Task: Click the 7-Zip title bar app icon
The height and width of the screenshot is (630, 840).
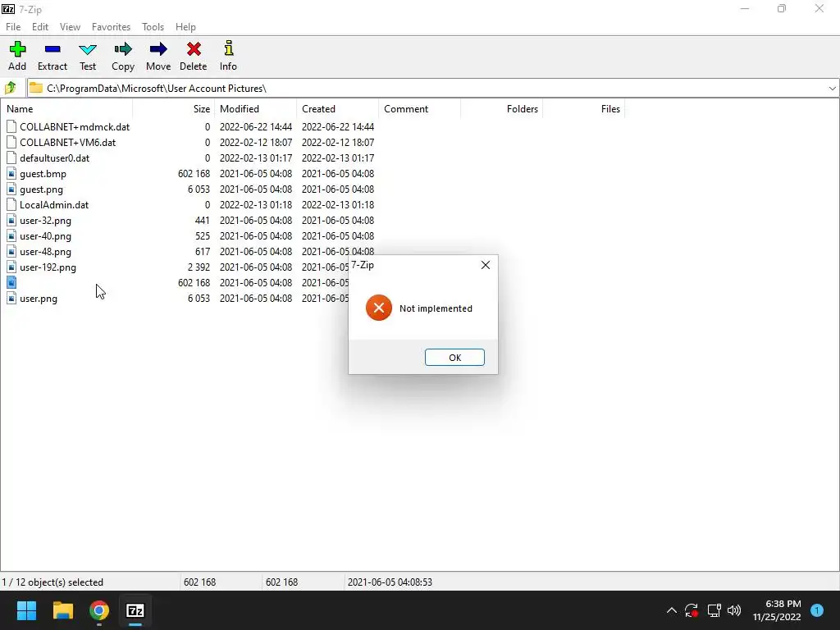Action: 8,9
